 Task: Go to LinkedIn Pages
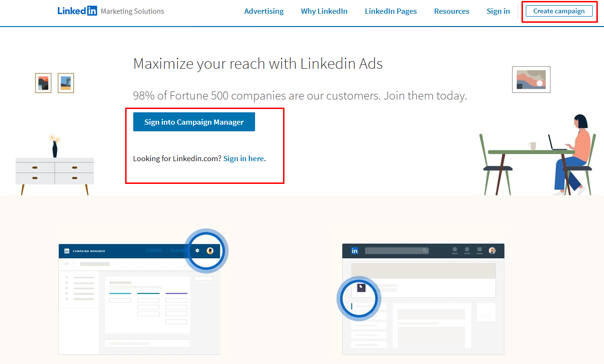391,11
